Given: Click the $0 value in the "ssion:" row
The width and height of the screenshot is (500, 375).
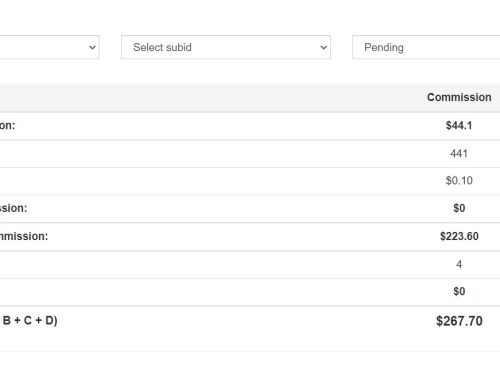Looking at the screenshot, I should [x=459, y=208].
